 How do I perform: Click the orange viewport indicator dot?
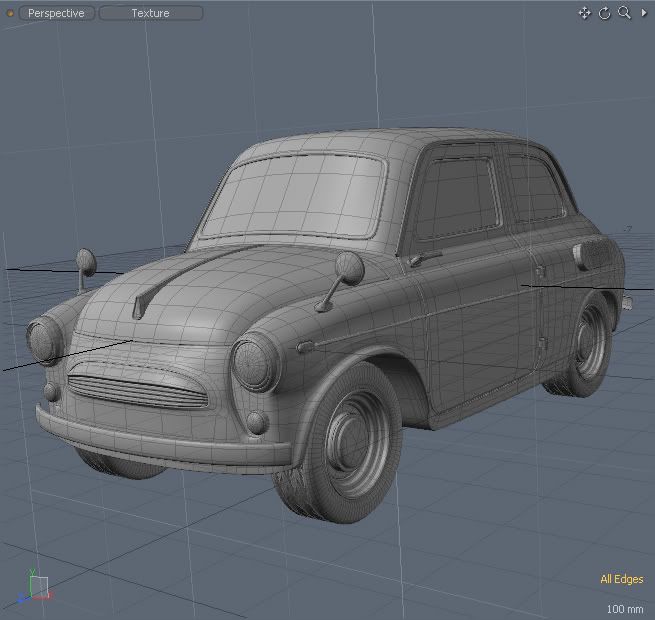click(x=10, y=13)
